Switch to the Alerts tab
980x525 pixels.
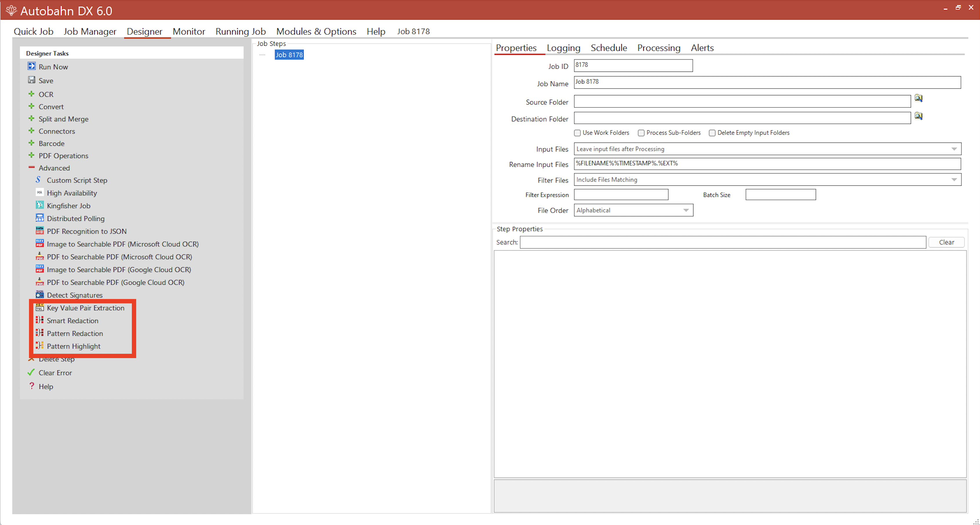pyautogui.click(x=702, y=48)
